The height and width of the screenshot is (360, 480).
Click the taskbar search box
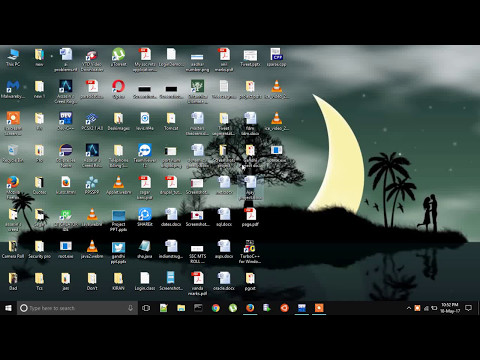coord(77,308)
